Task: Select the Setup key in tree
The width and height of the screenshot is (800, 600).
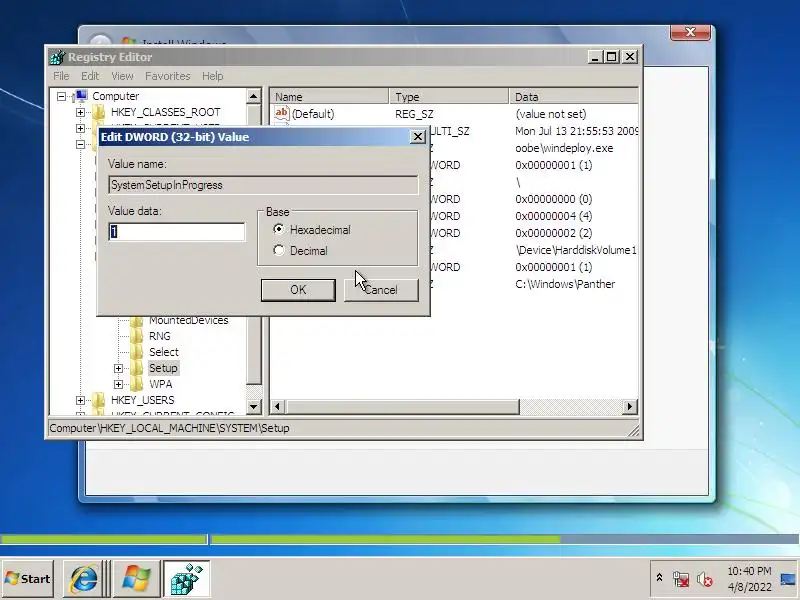Action: tap(163, 368)
